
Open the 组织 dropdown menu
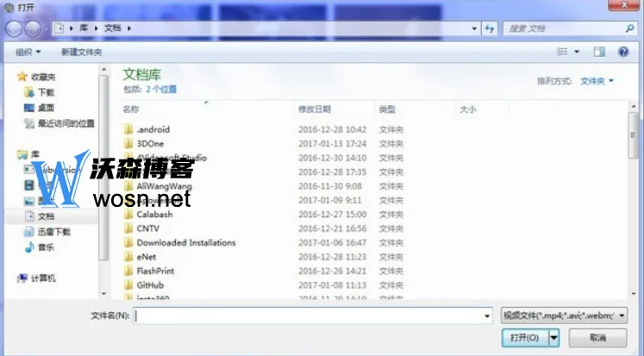[28, 52]
